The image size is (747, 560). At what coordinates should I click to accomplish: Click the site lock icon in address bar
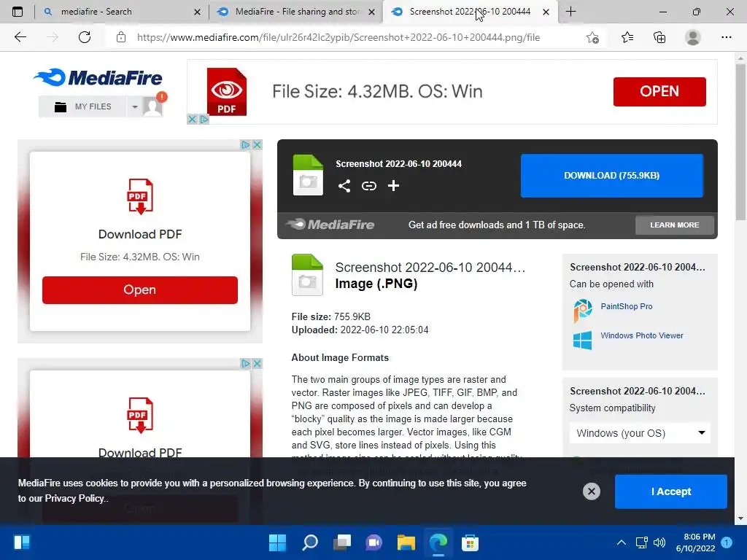[121, 37]
